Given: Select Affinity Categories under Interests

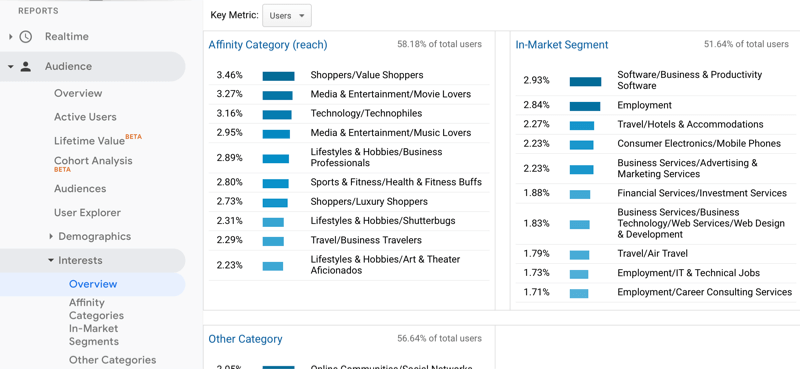Looking at the screenshot, I should [x=96, y=309].
